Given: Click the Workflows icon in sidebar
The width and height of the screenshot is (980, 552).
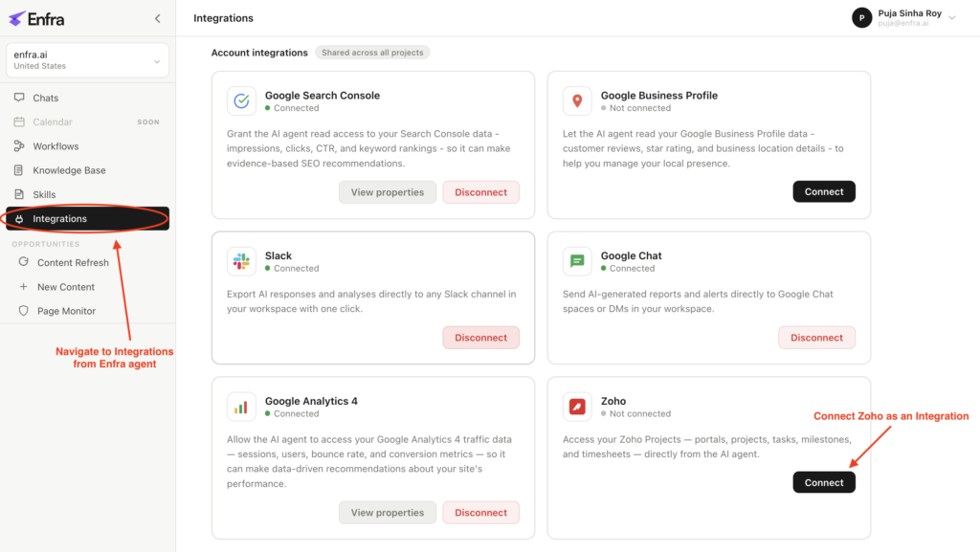Looking at the screenshot, I should point(19,146).
